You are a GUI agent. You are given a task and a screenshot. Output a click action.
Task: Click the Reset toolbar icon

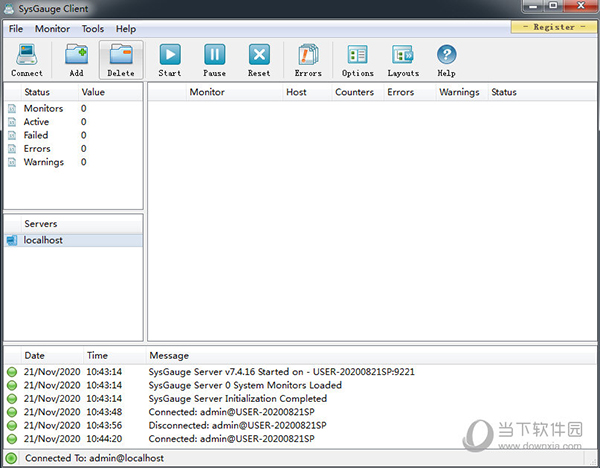coord(259,55)
